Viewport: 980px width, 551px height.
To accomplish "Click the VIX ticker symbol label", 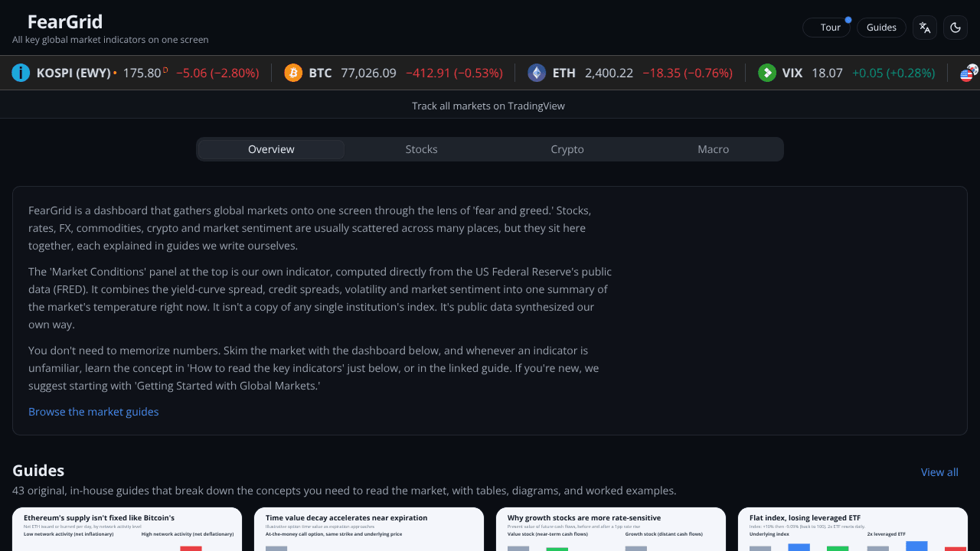I will (x=792, y=73).
